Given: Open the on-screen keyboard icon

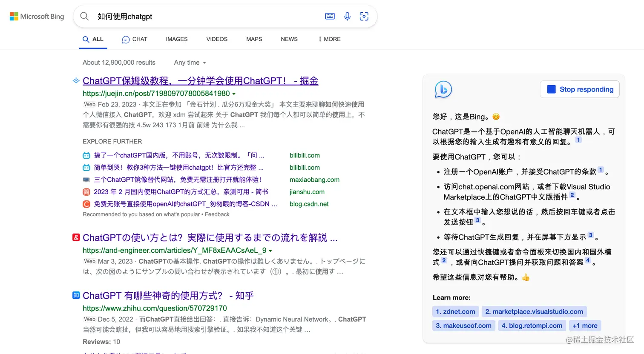Looking at the screenshot, I should coord(330,16).
